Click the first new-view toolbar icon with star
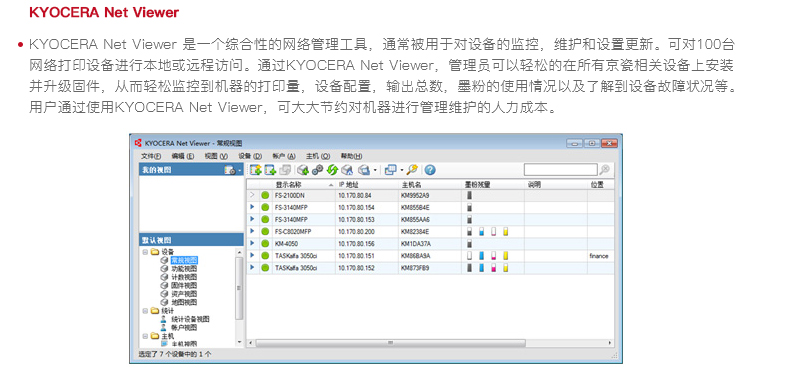 tap(256, 170)
